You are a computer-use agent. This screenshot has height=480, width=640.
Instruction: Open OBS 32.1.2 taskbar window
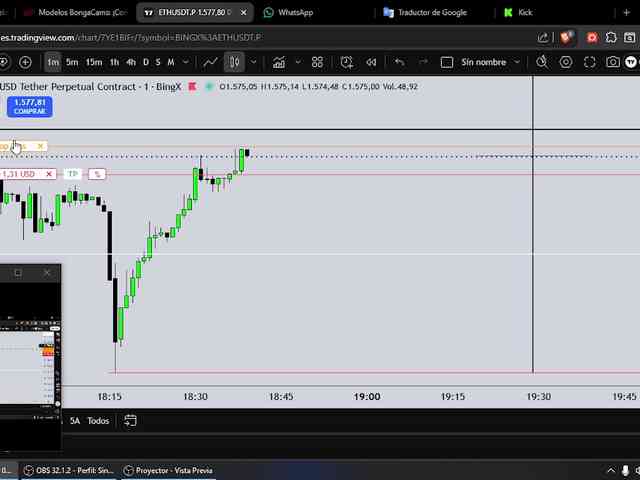point(69,471)
